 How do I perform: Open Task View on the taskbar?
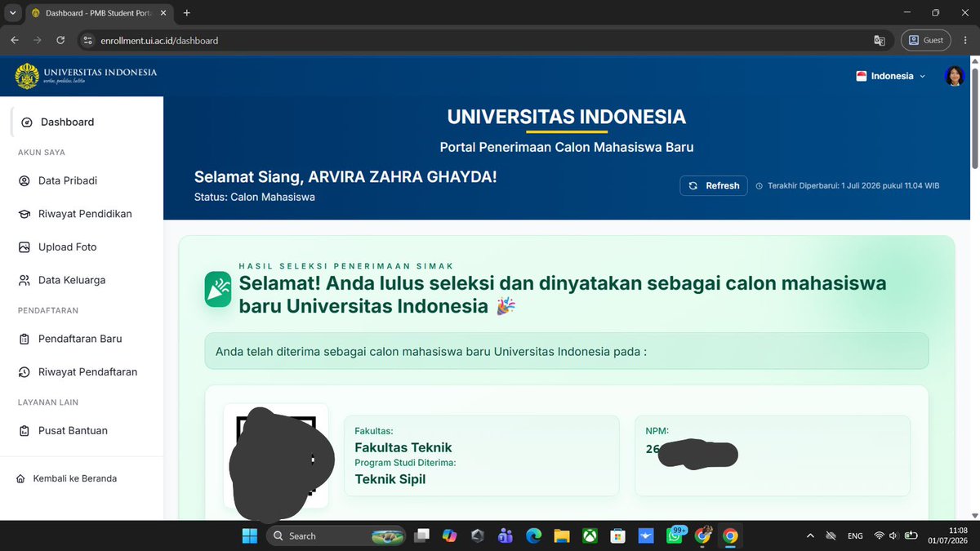coord(421,536)
